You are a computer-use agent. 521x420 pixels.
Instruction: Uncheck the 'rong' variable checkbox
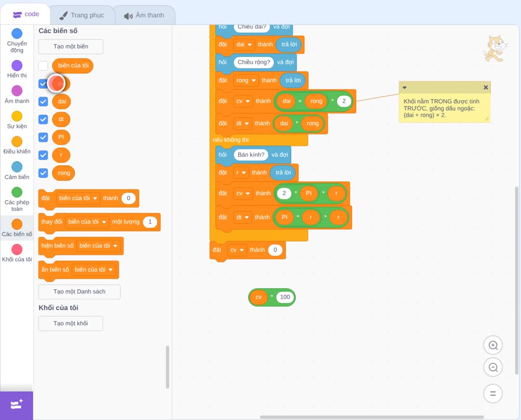click(x=43, y=173)
